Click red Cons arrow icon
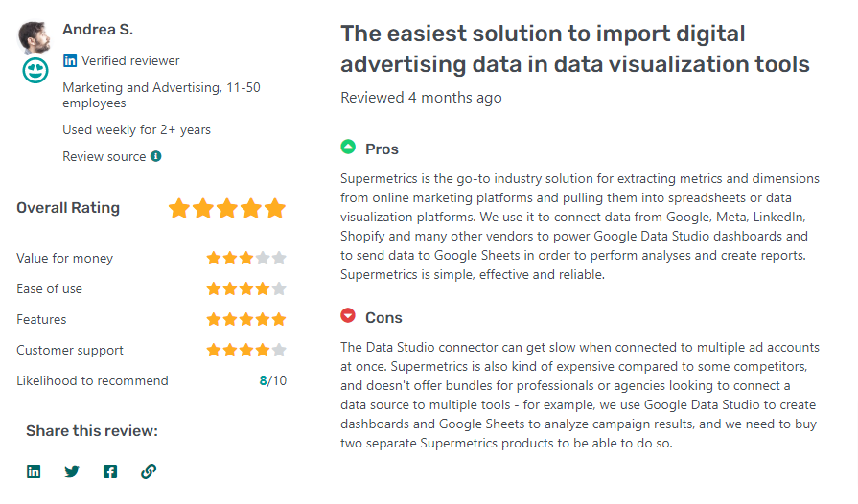 tap(348, 315)
